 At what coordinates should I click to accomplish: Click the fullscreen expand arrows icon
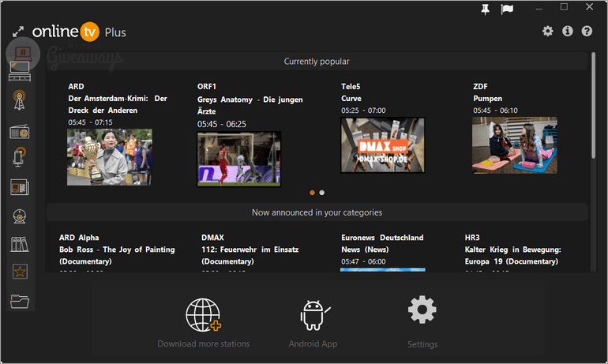(18, 32)
